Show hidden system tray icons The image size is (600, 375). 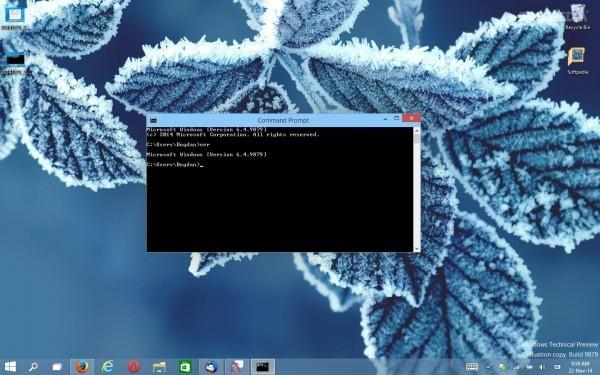(488, 367)
